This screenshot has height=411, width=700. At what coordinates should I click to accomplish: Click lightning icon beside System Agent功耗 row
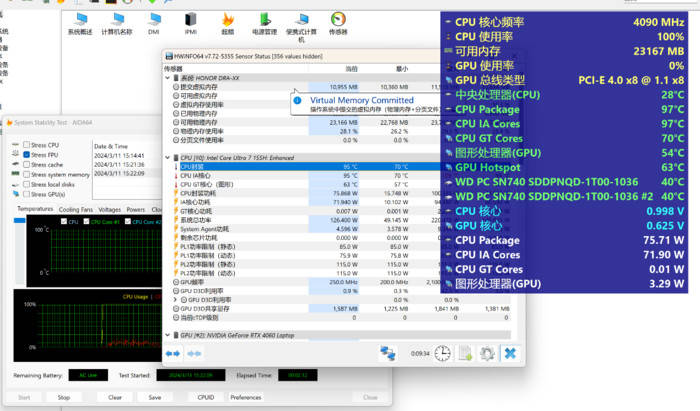click(x=176, y=229)
